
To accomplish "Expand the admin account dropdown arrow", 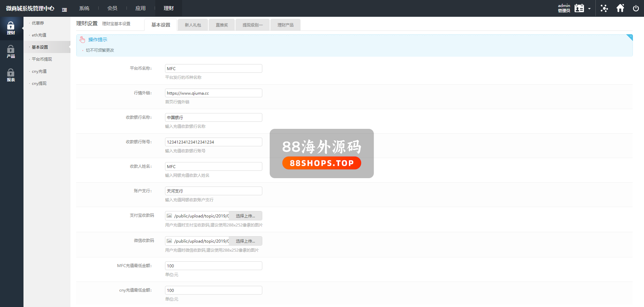I will click(589, 9).
